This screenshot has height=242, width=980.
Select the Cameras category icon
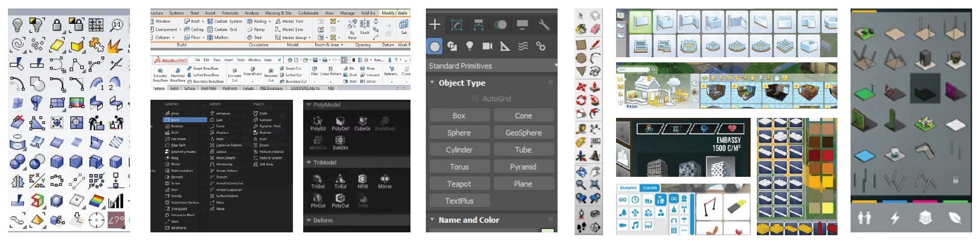click(487, 46)
